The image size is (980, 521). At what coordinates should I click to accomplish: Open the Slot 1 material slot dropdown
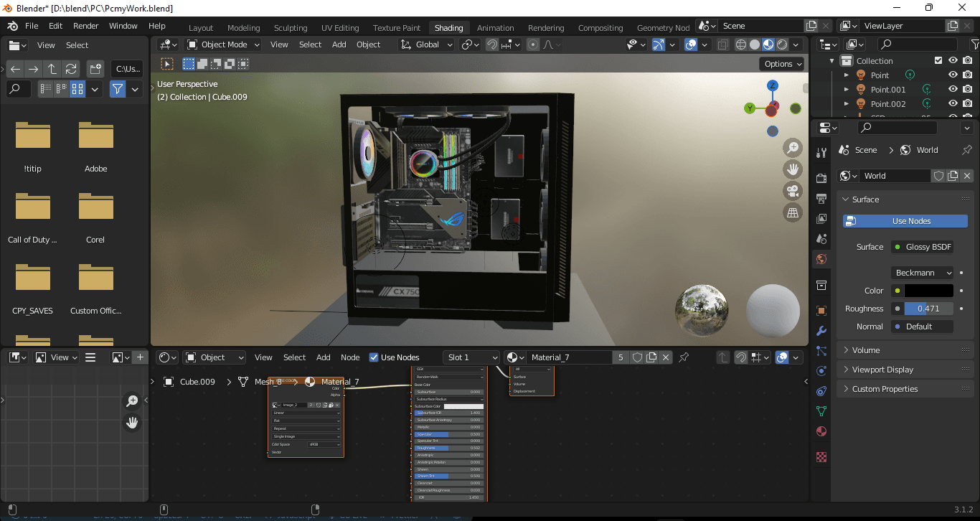[471, 357]
